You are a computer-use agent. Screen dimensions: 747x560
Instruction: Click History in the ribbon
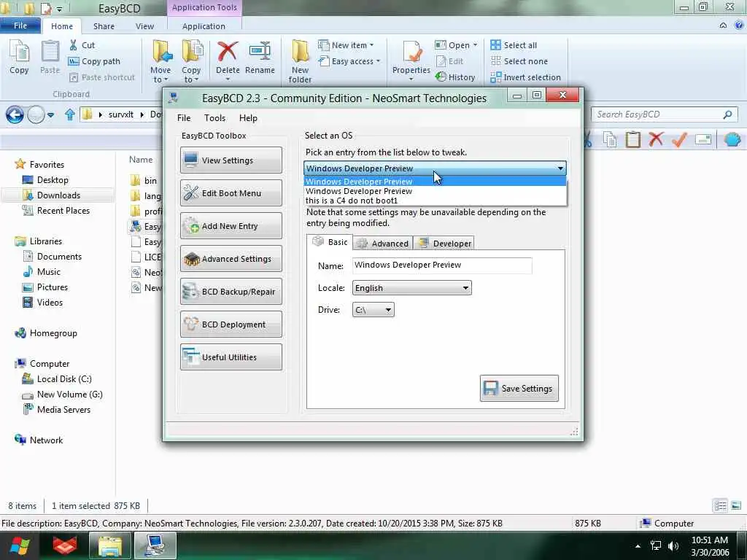click(x=455, y=77)
